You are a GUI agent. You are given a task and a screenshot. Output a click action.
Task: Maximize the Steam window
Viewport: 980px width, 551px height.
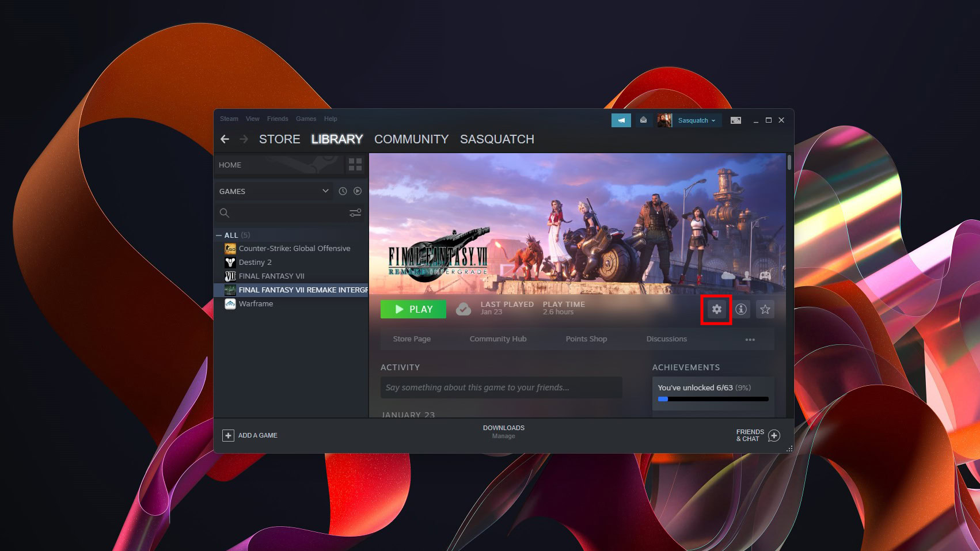click(x=769, y=120)
